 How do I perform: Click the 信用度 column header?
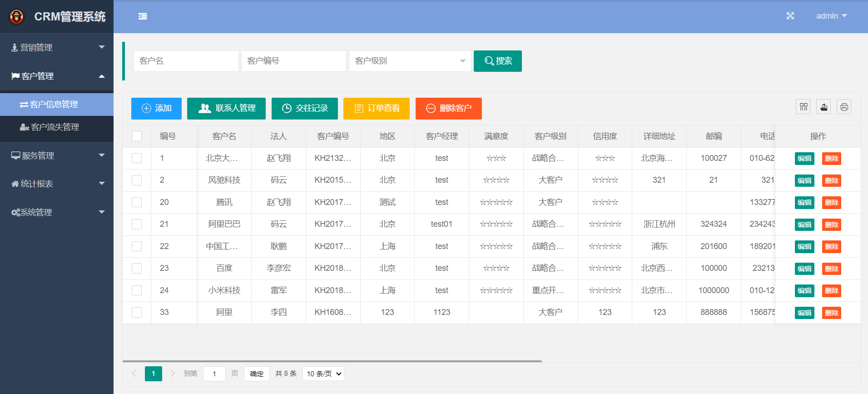point(605,136)
